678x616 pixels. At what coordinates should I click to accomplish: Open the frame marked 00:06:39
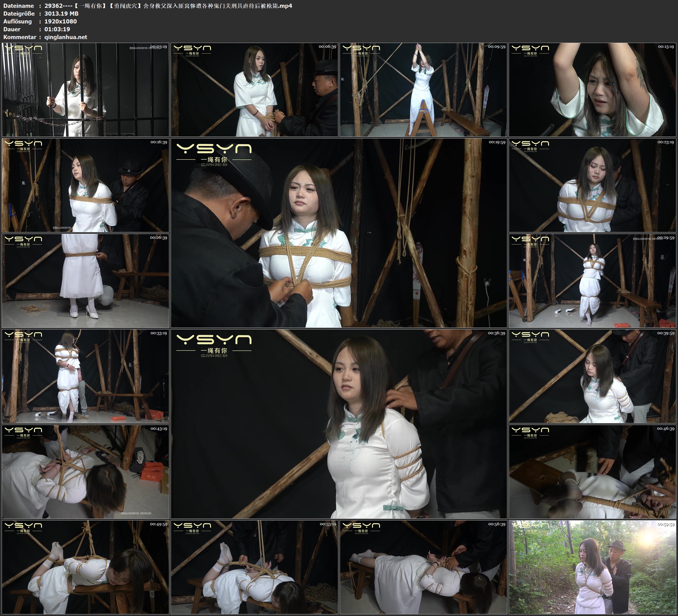(x=254, y=89)
